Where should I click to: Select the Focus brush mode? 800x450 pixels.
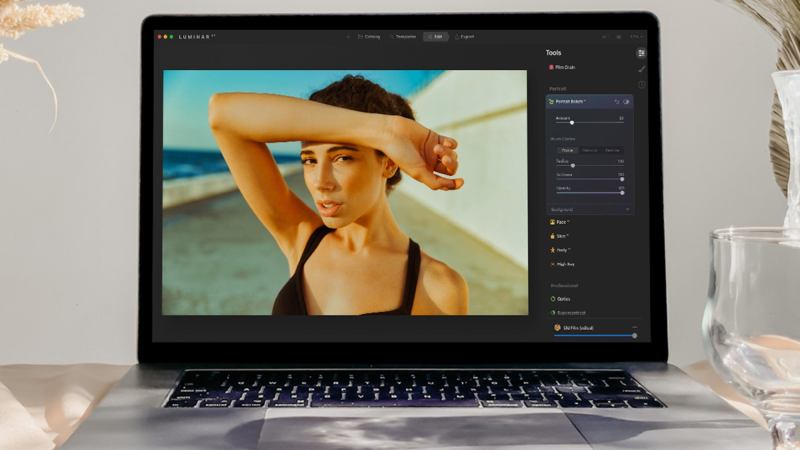[x=567, y=150]
